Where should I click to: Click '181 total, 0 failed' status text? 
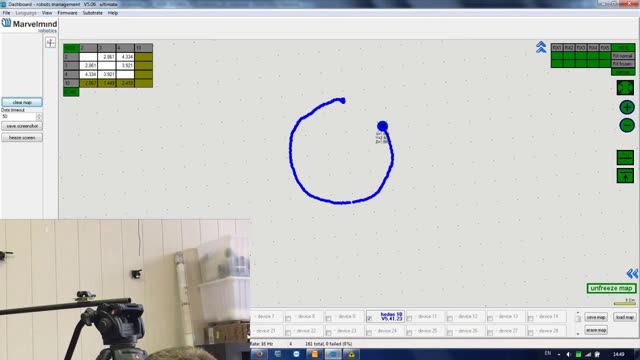coord(329,344)
